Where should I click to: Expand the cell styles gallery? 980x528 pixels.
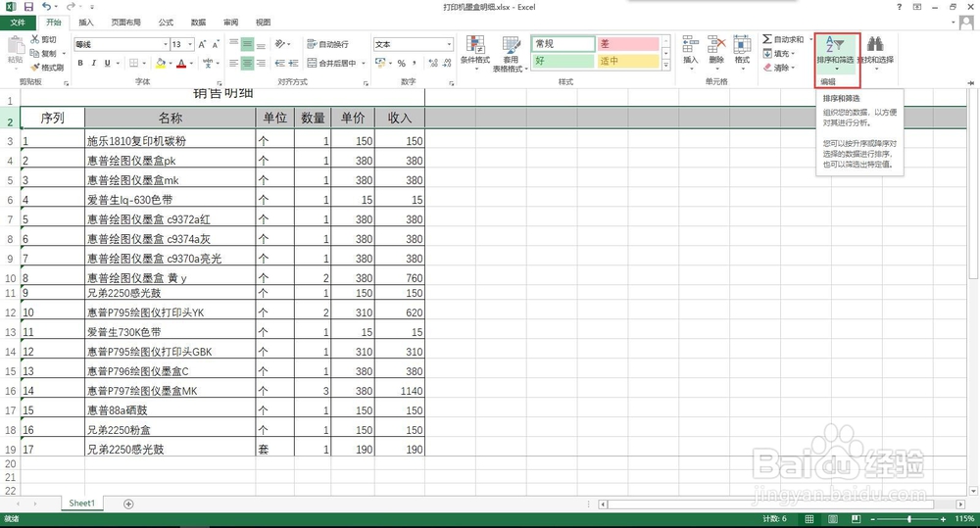666,65
